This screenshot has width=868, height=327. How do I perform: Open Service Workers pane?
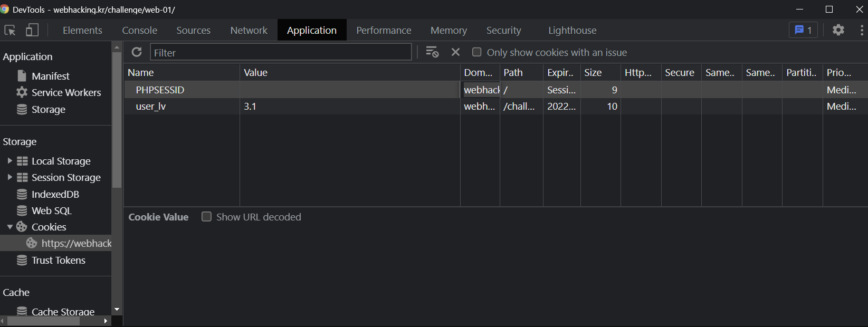(x=66, y=92)
